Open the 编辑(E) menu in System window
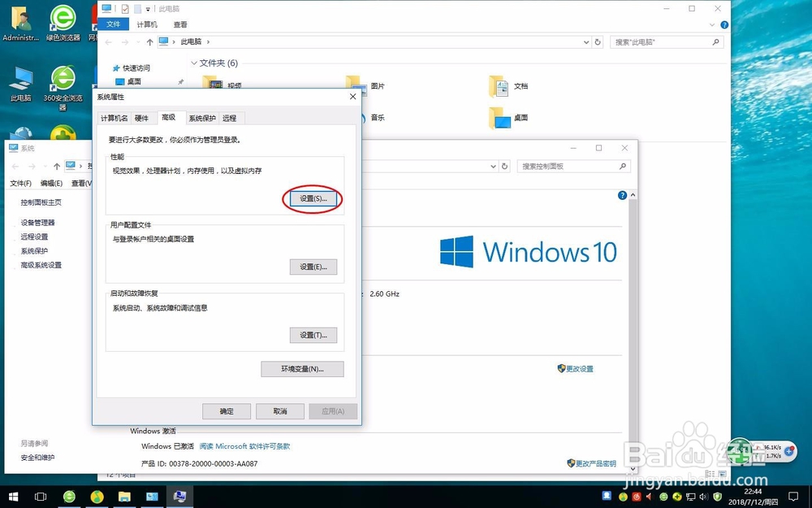Viewport: 812px width, 508px height. pos(52,184)
